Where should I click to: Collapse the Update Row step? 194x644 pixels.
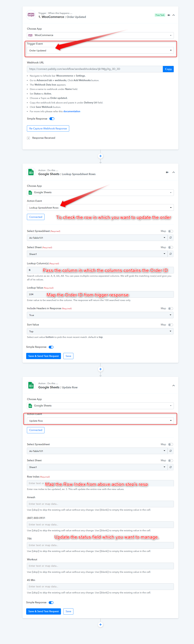174,385
